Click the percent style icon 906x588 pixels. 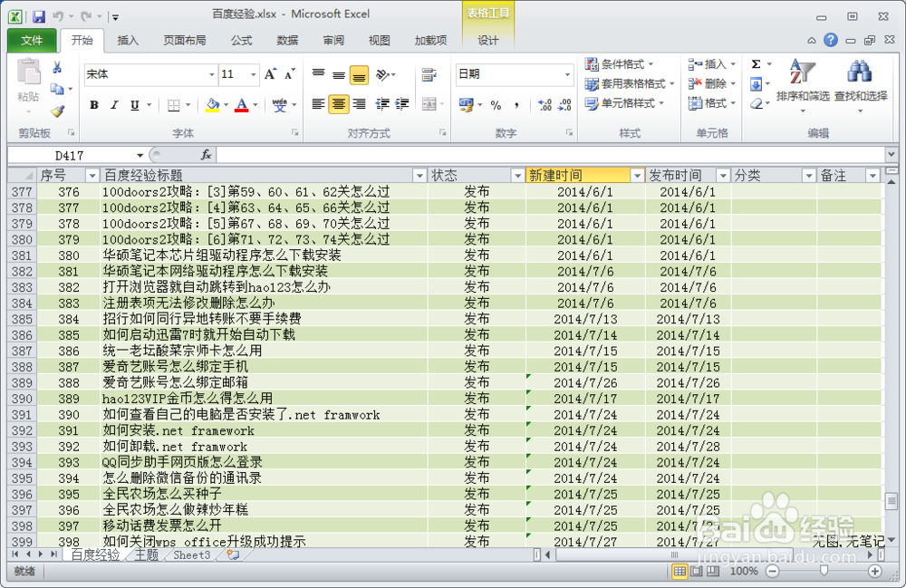point(496,104)
